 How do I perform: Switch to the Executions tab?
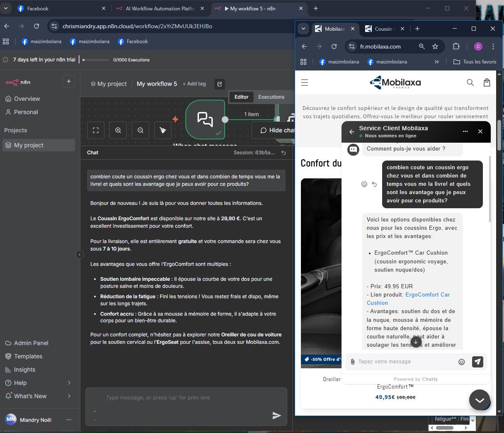271,97
